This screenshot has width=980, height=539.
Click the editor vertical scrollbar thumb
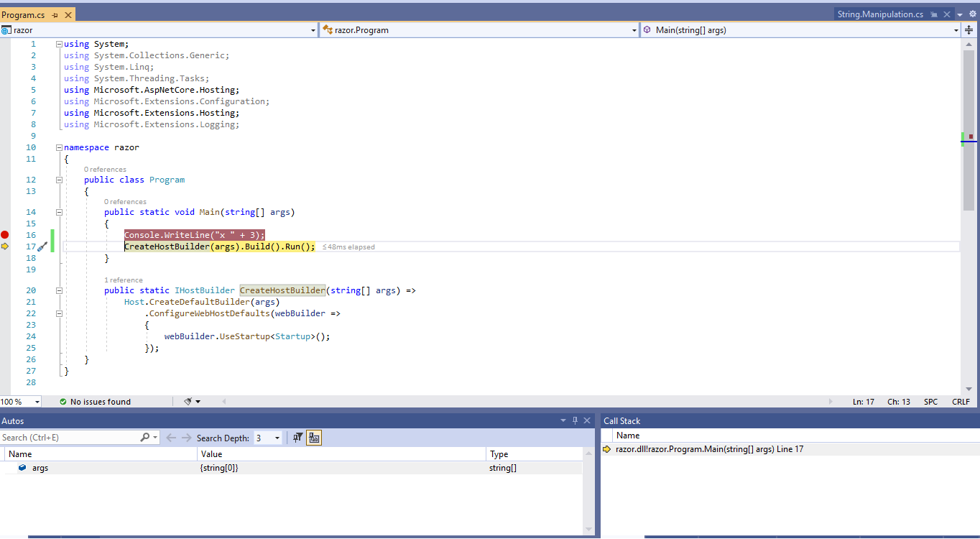coord(969,129)
